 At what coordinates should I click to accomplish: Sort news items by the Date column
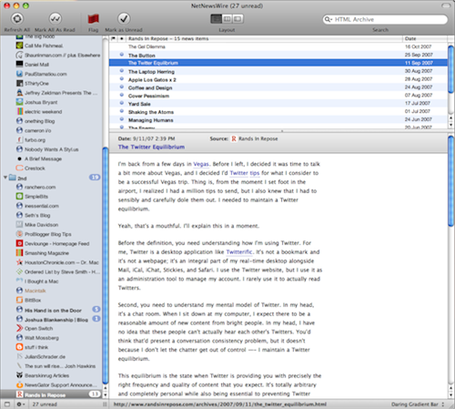[424, 39]
